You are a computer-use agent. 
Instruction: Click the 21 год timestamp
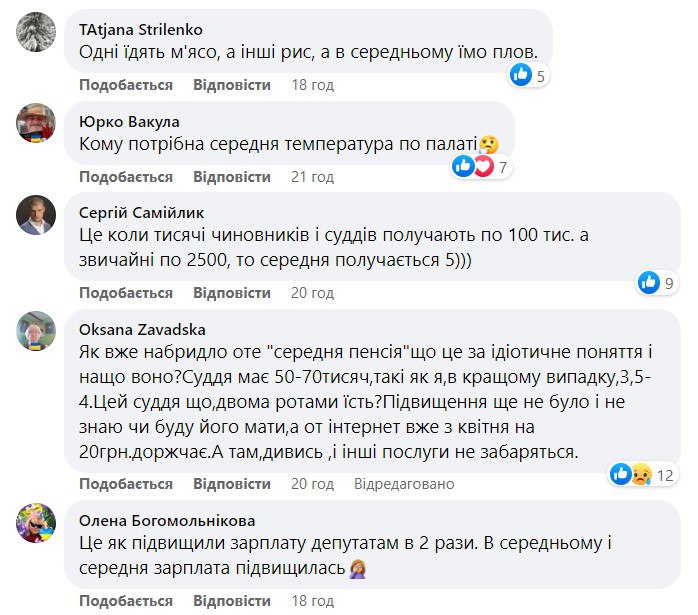click(312, 177)
